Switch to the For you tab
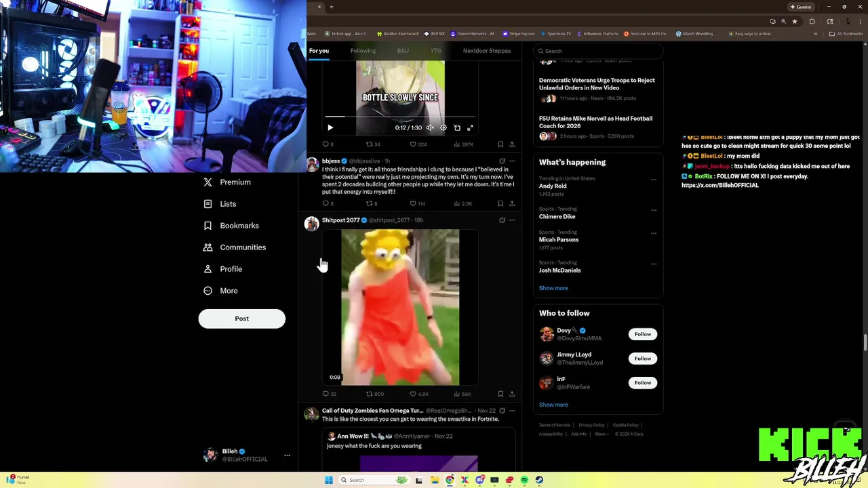 pyautogui.click(x=319, y=51)
